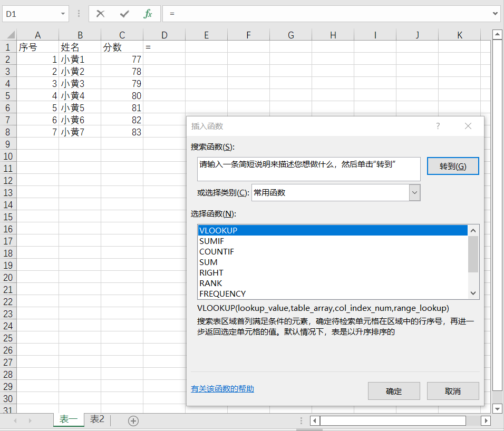Add a new sheet with plus icon
Viewport: 504px width, 431px height.
point(133,420)
